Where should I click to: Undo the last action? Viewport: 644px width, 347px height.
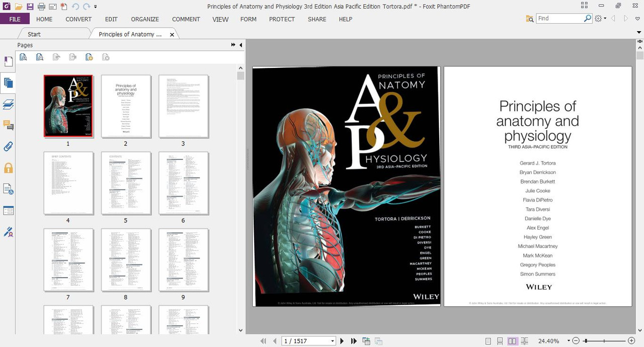(75, 7)
